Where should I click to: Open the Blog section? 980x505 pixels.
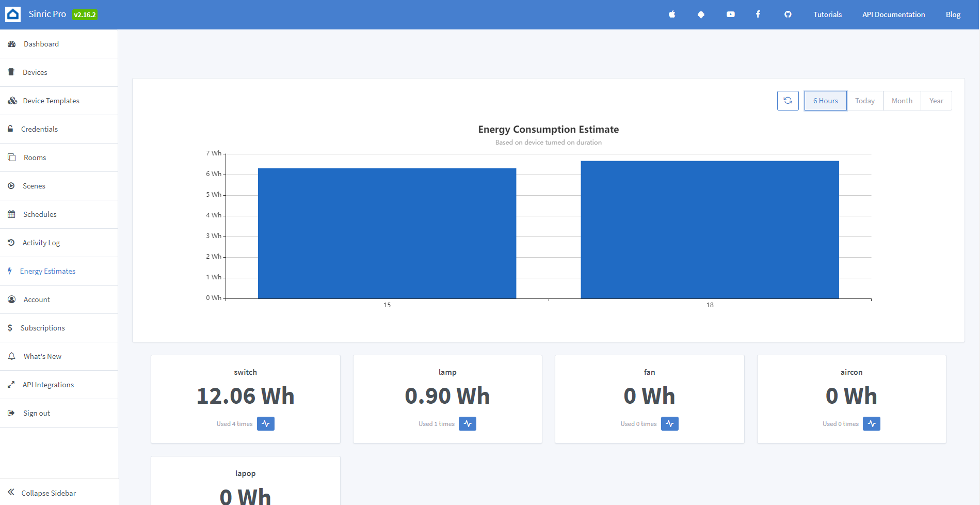[x=953, y=14]
